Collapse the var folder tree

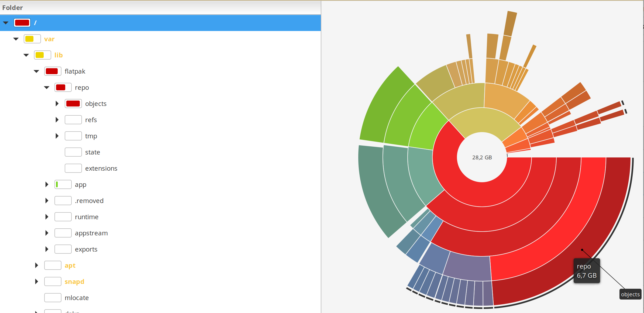click(x=16, y=39)
